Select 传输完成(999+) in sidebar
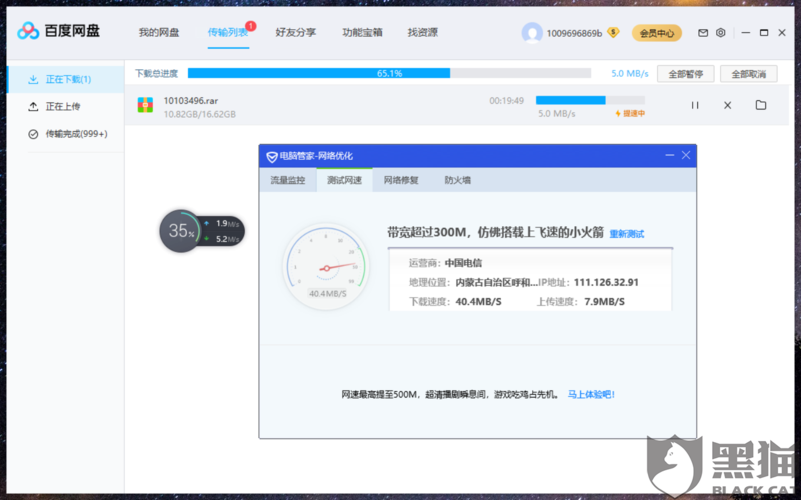 coord(66,134)
